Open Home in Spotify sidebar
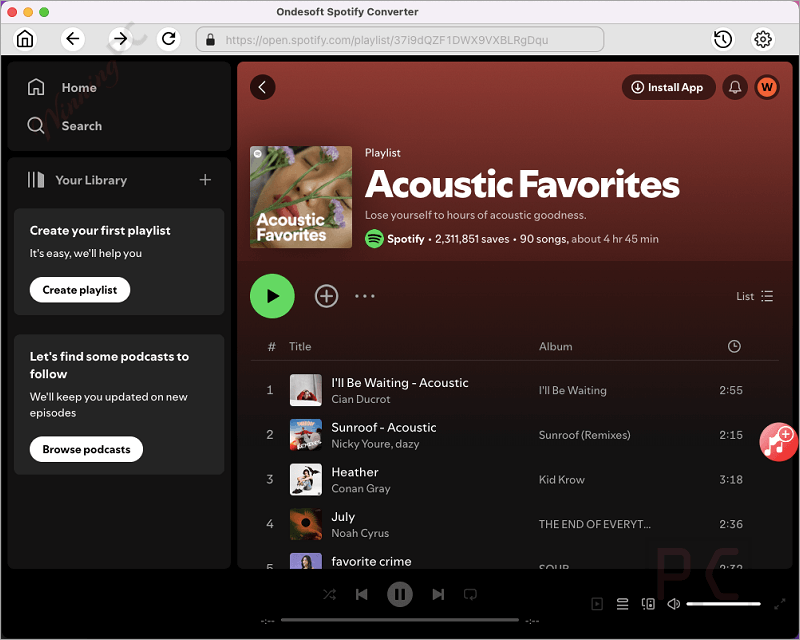This screenshot has width=800, height=640. pyautogui.click(x=62, y=87)
